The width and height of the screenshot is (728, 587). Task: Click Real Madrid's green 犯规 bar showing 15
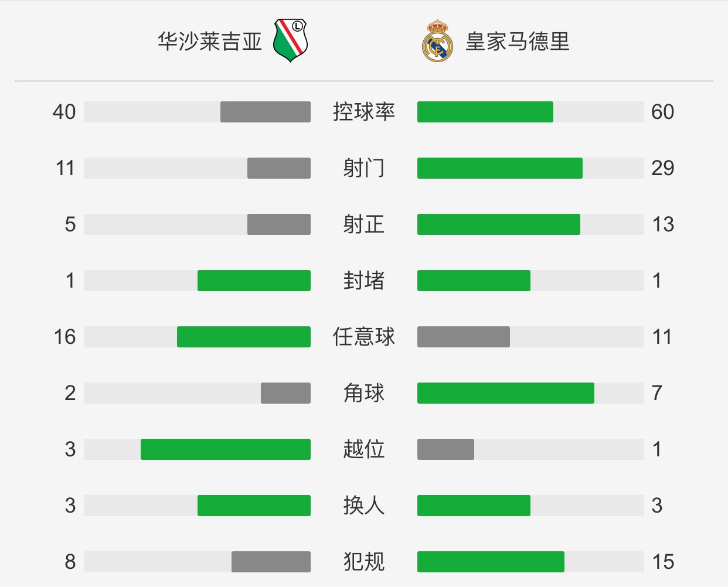491,562
